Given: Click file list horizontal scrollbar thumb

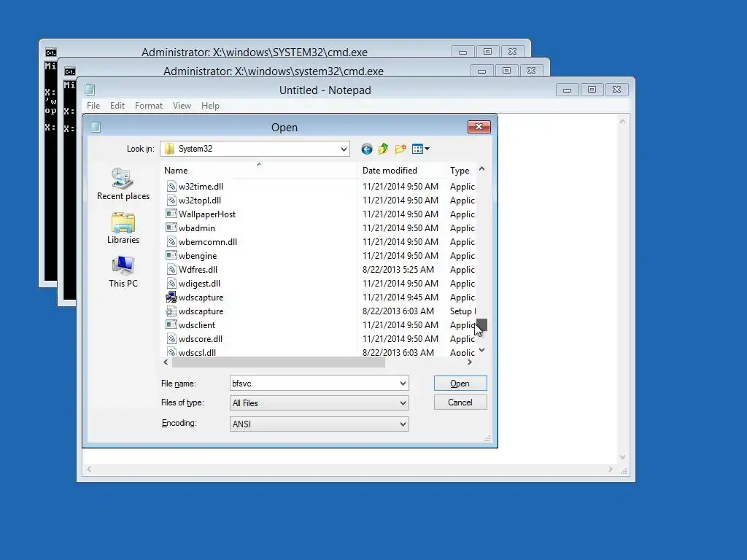Looking at the screenshot, I should coord(278,362).
